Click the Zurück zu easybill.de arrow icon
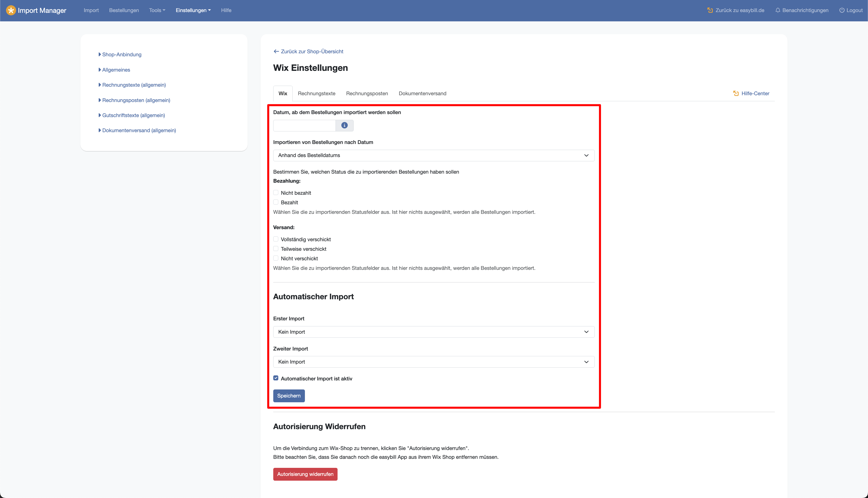This screenshot has width=868, height=498. tap(710, 10)
